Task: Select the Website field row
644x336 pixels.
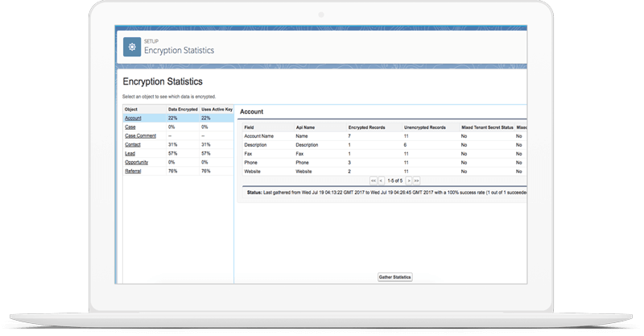Action: click(254, 171)
